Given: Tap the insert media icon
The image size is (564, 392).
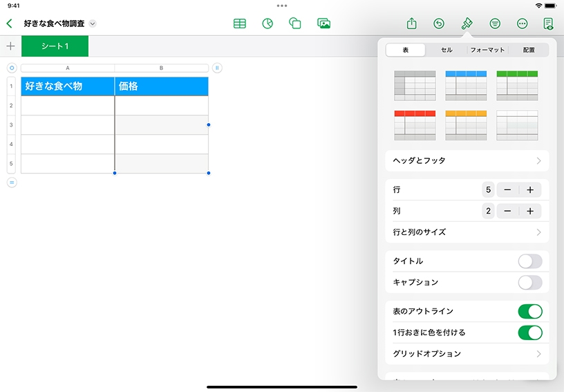Looking at the screenshot, I should [x=323, y=24].
